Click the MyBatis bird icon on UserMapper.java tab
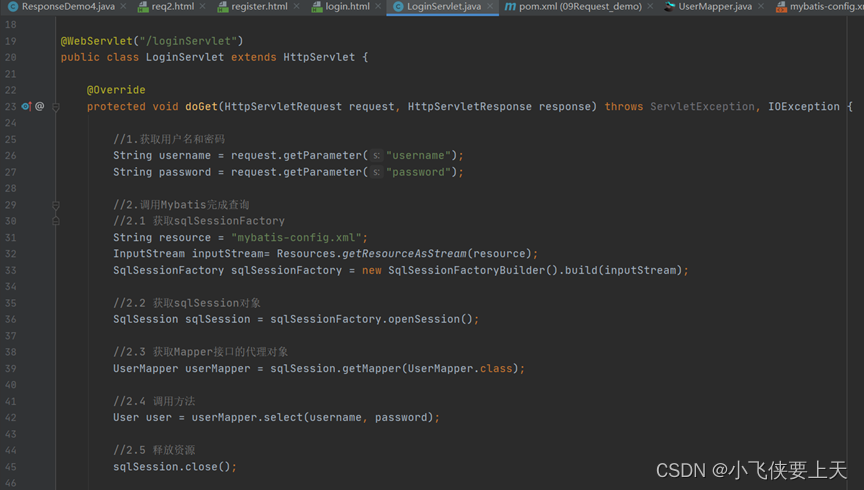 coord(669,7)
